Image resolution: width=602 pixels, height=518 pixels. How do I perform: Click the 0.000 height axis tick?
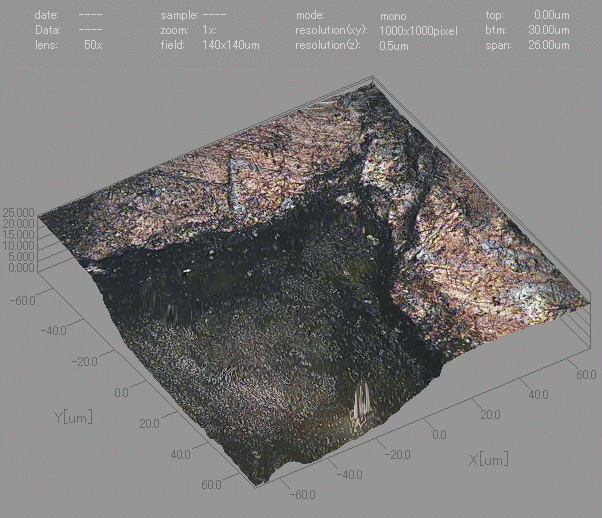coord(21,267)
